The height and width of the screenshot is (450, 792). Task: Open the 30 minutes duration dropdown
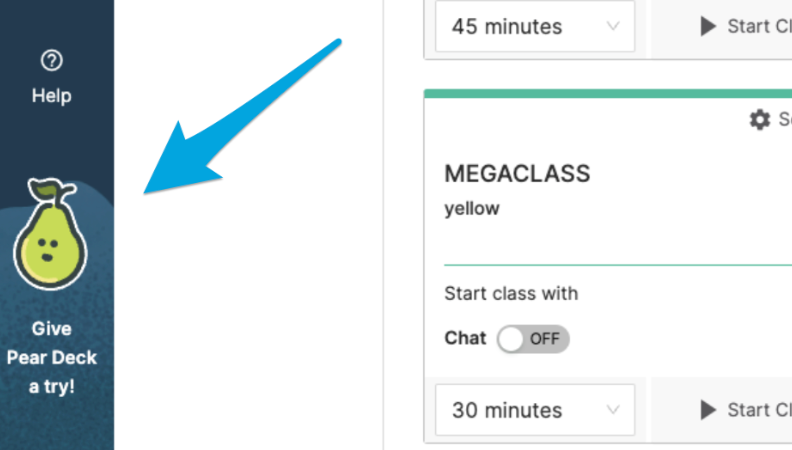[535, 410]
